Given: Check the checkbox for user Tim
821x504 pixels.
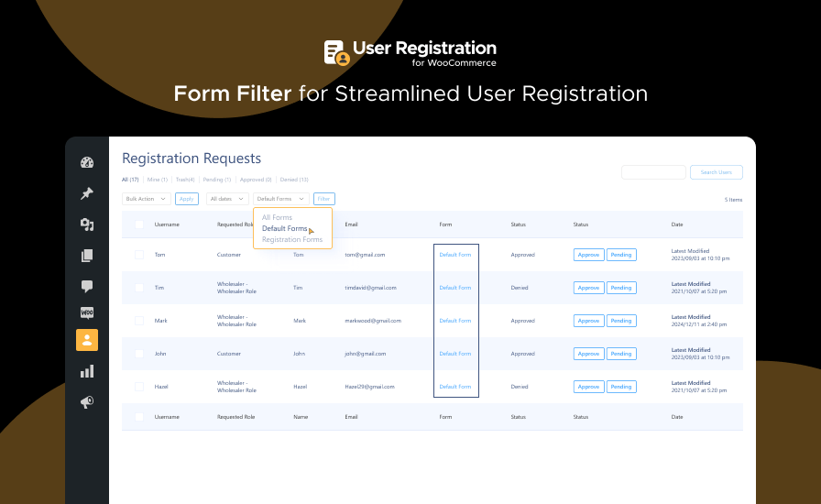Looking at the screenshot, I should (x=138, y=288).
